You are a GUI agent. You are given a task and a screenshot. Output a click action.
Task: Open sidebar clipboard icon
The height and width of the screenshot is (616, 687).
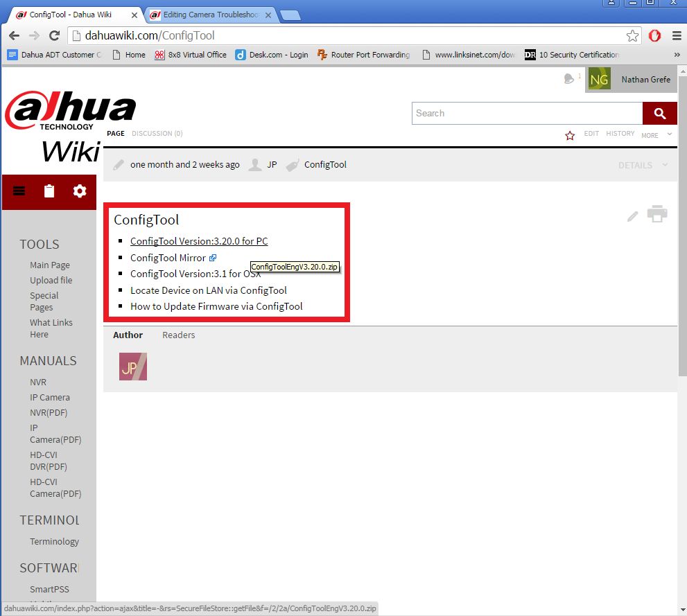point(49,191)
